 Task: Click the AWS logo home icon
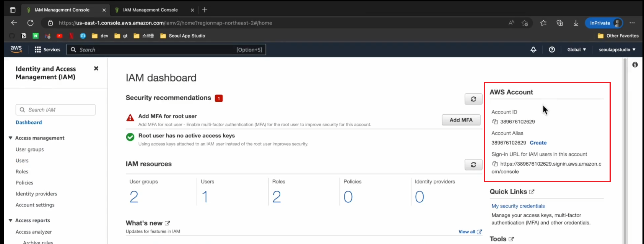click(16, 49)
